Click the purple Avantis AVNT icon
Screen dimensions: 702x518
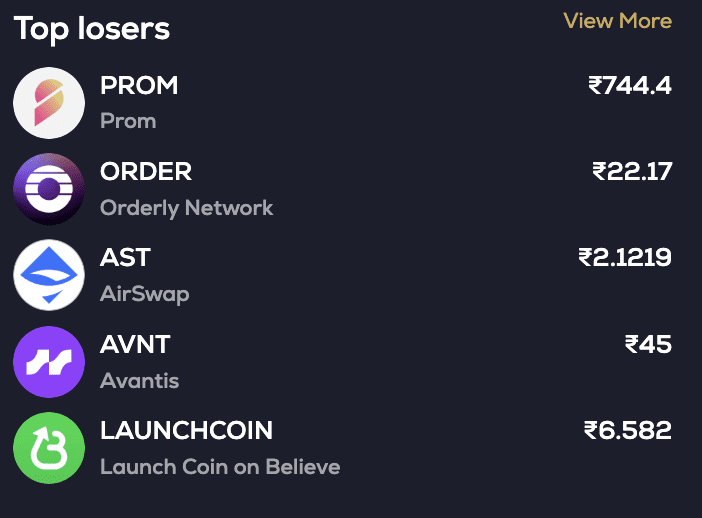tap(49, 362)
